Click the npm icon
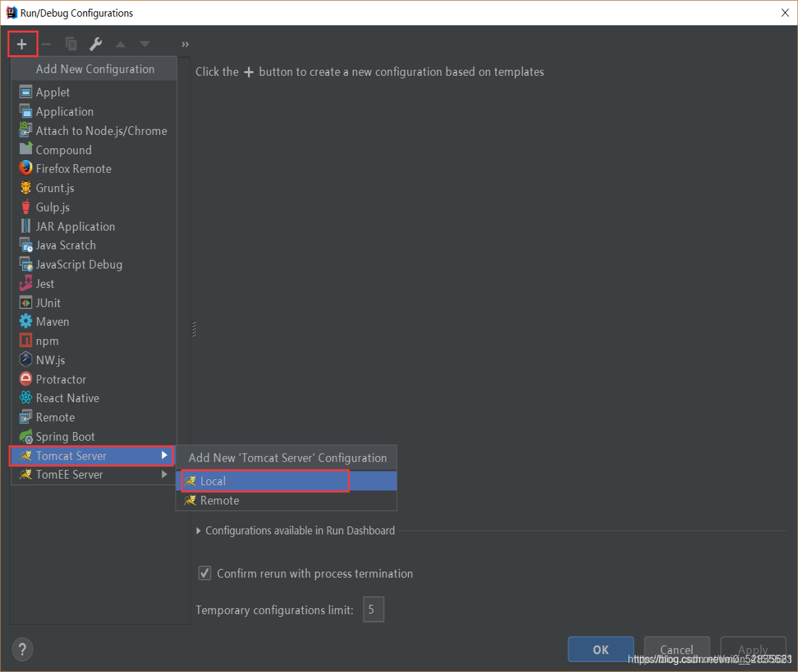Image resolution: width=798 pixels, height=672 pixels. click(26, 340)
